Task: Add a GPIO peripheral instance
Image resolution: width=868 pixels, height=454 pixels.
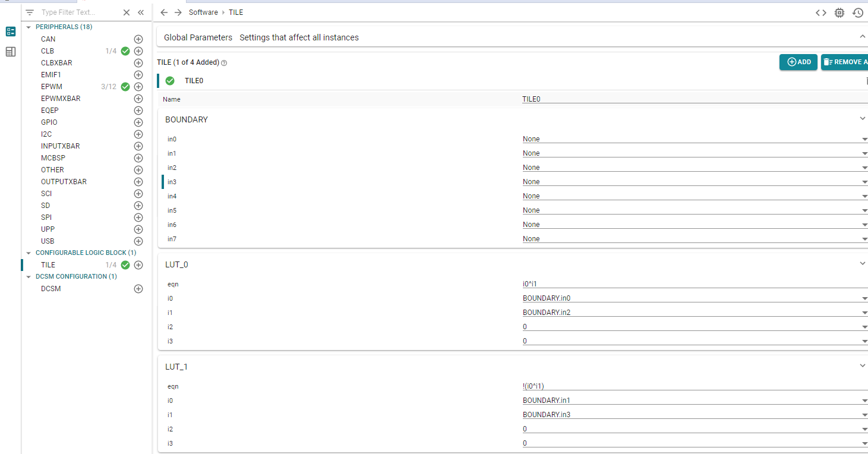Action: tap(138, 122)
